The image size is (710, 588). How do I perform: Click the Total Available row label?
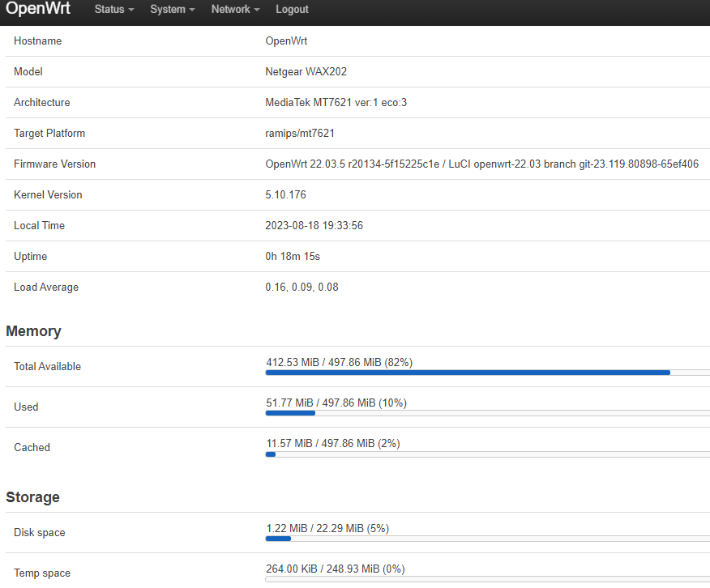pyautogui.click(x=48, y=366)
